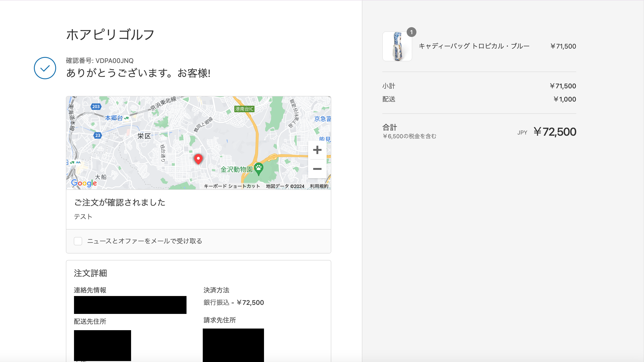Click the 地図データ ©2024 attribution text
The width and height of the screenshot is (644, 362).
[285, 186]
